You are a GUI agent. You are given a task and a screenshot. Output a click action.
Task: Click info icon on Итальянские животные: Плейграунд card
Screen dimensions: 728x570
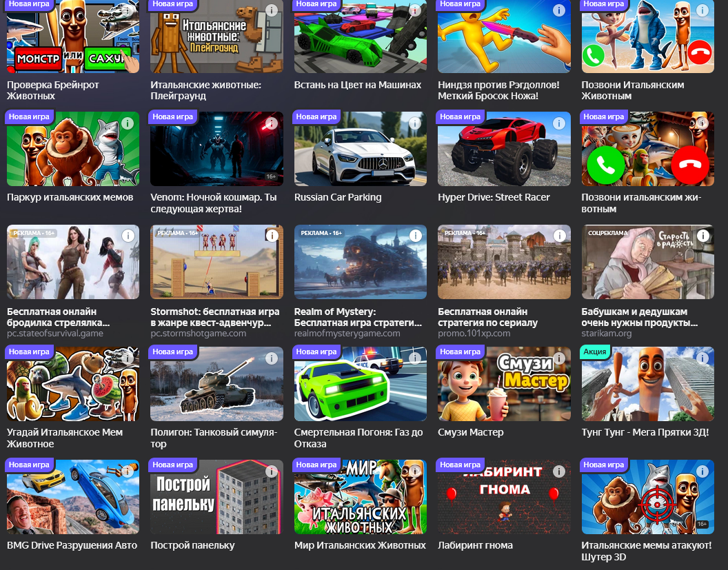[x=272, y=10]
